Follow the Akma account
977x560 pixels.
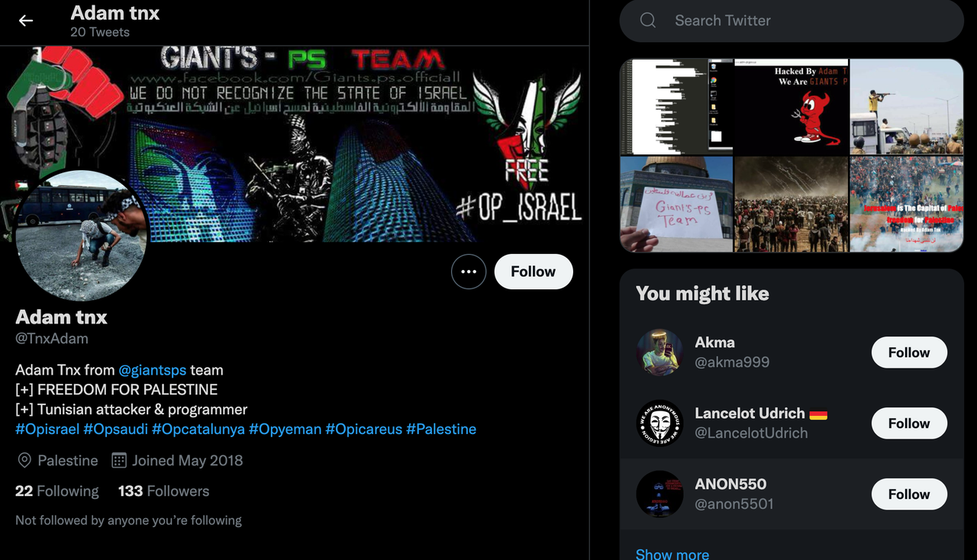click(909, 352)
